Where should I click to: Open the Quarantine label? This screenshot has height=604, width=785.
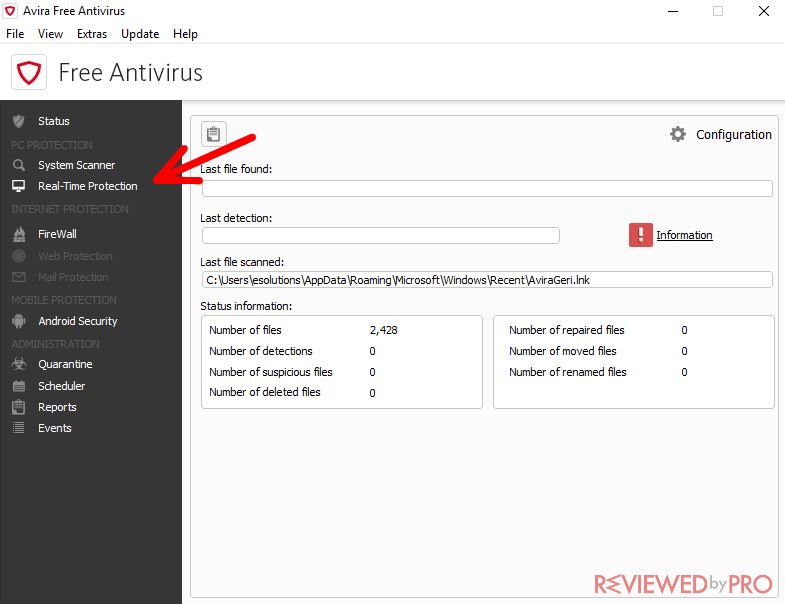coord(65,364)
